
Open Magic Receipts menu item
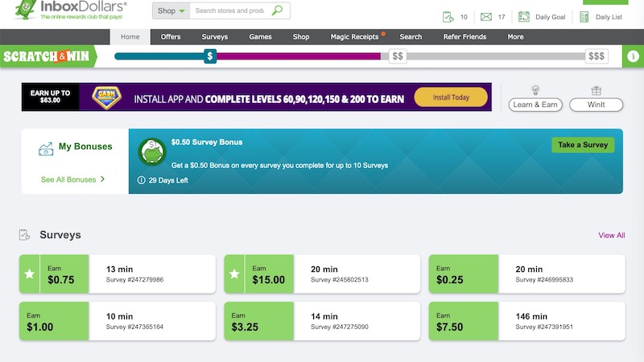(x=354, y=37)
